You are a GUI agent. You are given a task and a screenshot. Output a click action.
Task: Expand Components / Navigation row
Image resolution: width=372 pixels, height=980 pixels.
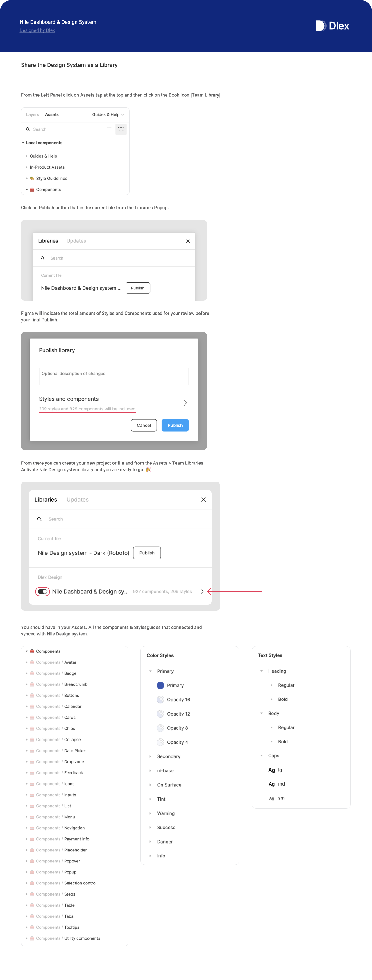27,828
